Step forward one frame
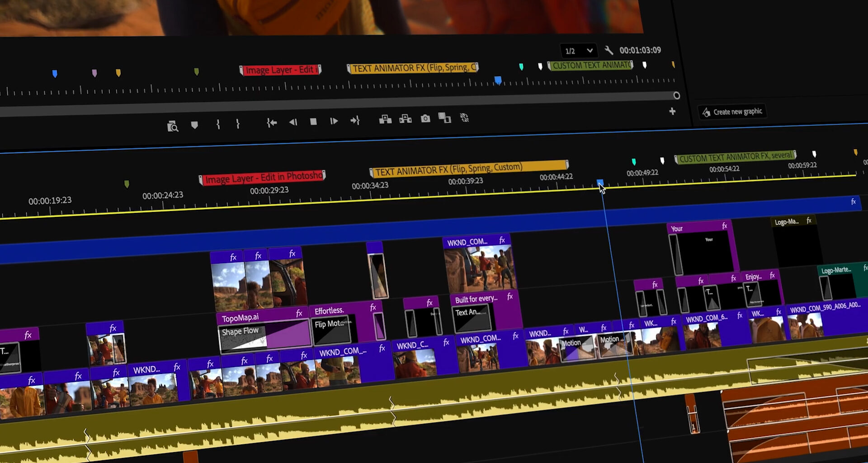The width and height of the screenshot is (868, 463). point(334,121)
